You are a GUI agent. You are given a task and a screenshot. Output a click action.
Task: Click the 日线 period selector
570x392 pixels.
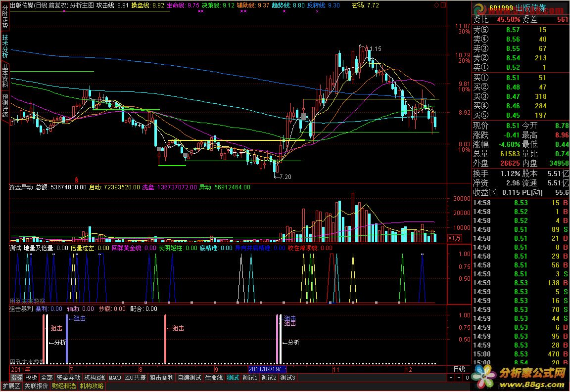(x=459, y=369)
